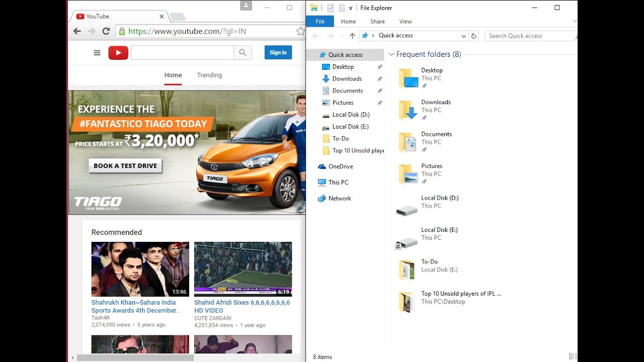Click Chrome user profile icon

point(246,5)
